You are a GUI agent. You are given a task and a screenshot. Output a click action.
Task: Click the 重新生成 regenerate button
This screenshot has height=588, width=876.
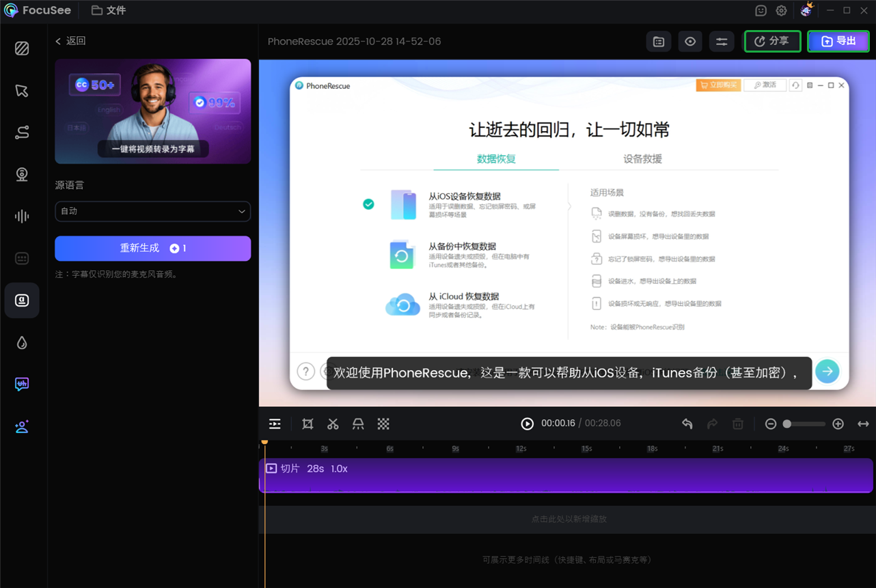[152, 248]
